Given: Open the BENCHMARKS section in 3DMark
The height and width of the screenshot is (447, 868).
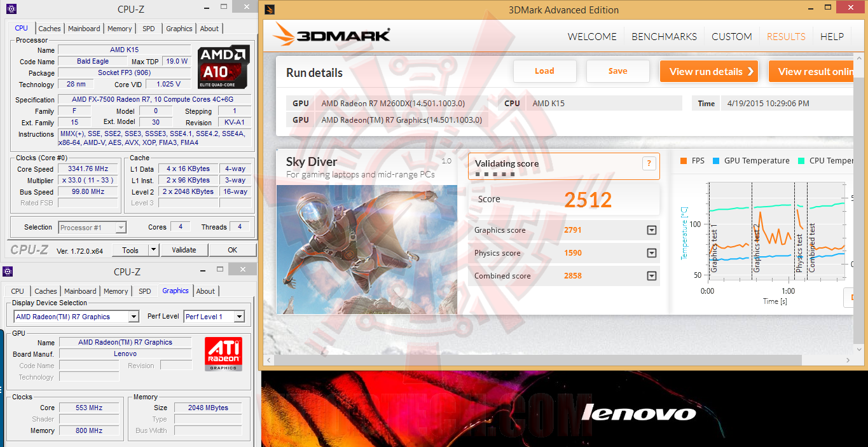Looking at the screenshot, I should (x=664, y=36).
